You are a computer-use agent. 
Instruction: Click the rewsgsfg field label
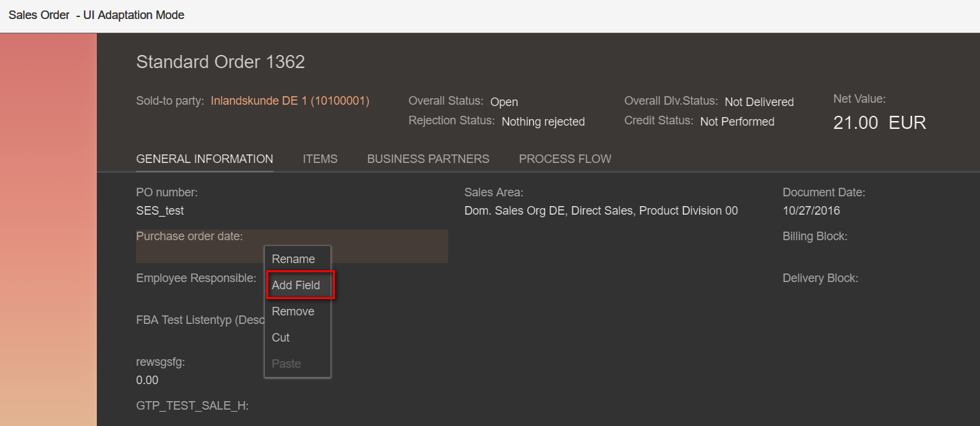point(160,362)
